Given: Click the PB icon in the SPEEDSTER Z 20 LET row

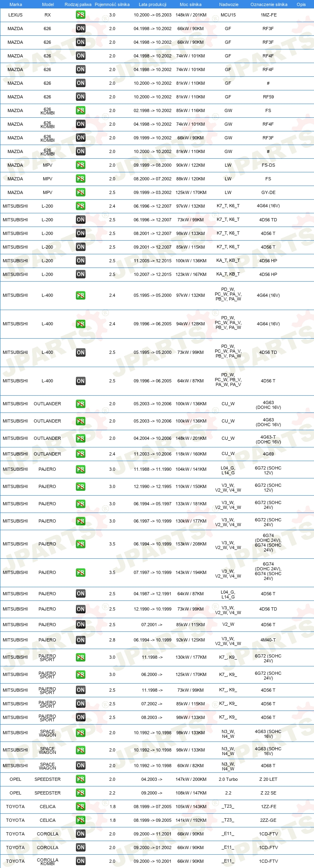Looking at the screenshot, I should [81, 779].
